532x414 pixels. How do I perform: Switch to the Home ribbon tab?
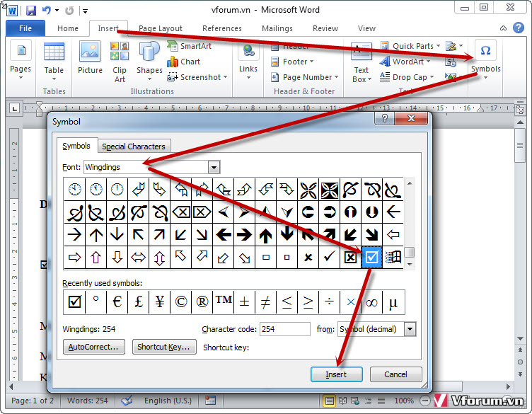pos(67,28)
